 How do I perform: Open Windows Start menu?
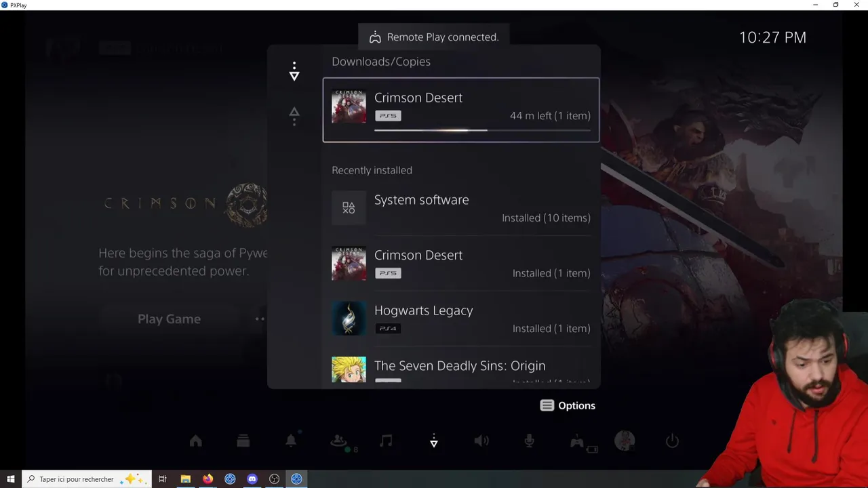[x=10, y=479]
